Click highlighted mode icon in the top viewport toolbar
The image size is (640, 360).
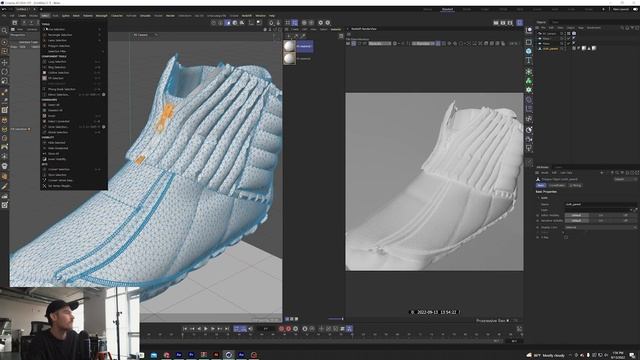point(228,23)
